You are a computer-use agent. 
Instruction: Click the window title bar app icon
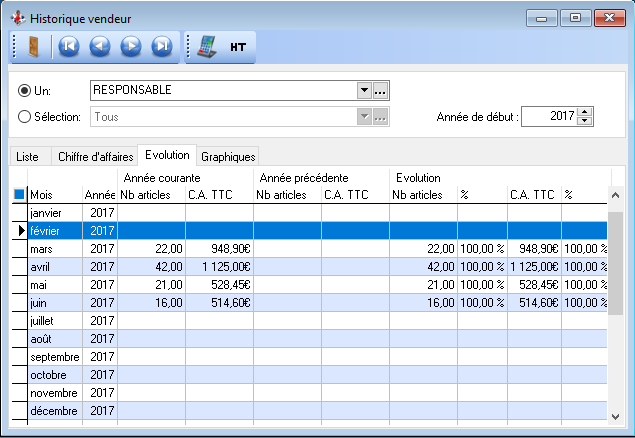17,18
